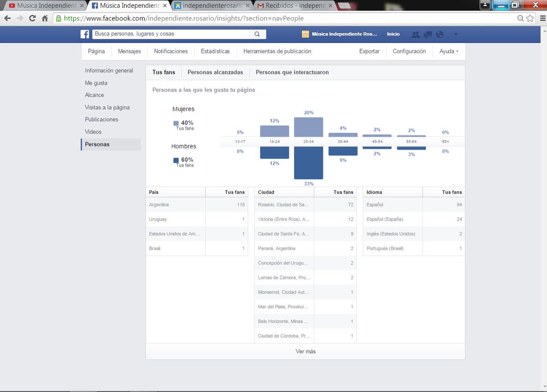Viewport: 547px width, 392px height.
Task: Click Ver más to show more cities
Action: pyautogui.click(x=305, y=351)
